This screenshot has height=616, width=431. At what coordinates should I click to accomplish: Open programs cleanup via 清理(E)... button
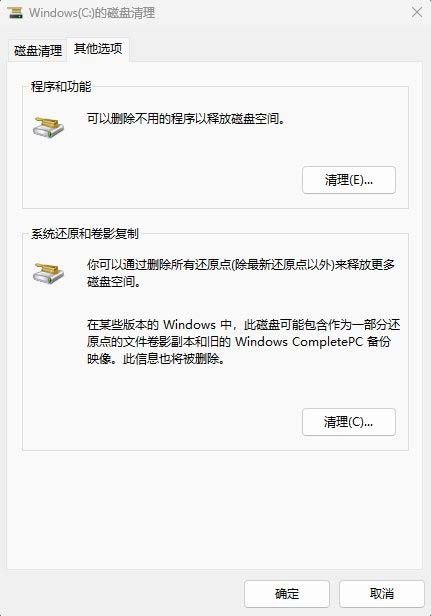348,180
